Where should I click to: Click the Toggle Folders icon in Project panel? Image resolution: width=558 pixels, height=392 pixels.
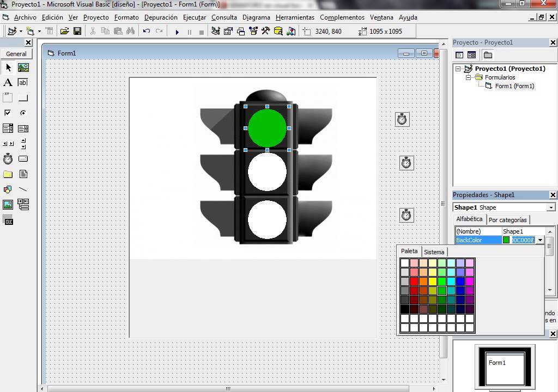(x=488, y=55)
